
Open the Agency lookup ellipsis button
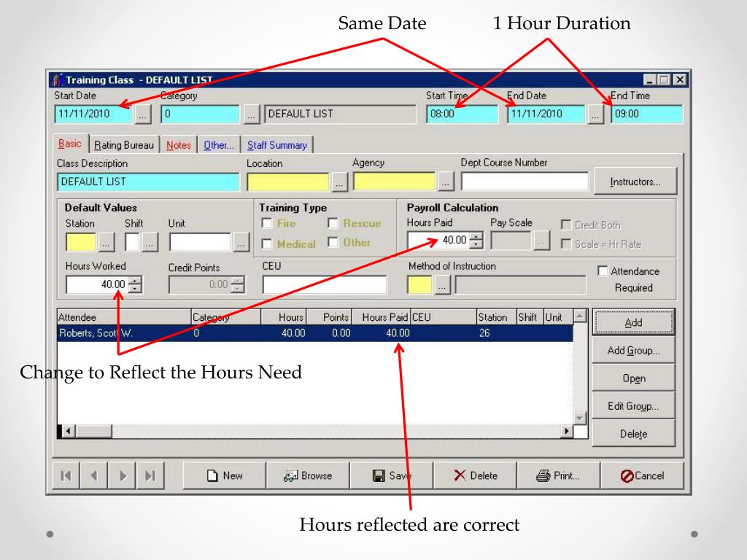pos(446,182)
